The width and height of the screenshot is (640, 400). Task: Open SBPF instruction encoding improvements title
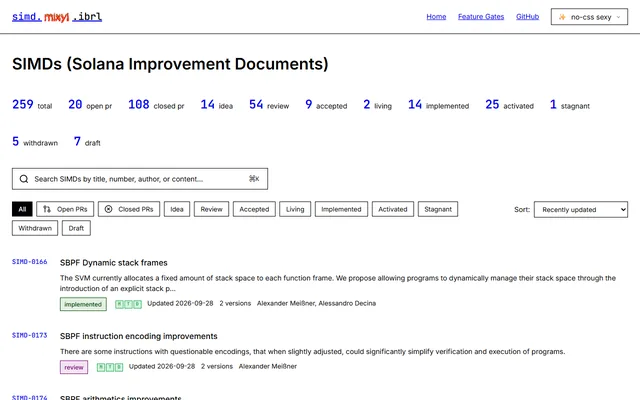139,336
